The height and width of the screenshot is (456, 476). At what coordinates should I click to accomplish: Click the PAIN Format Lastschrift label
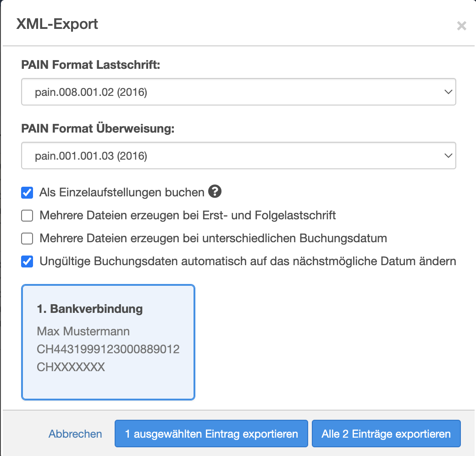pyautogui.click(x=91, y=65)
